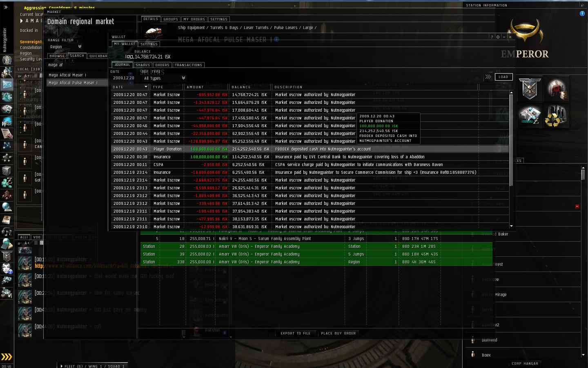
Task: Switch lower chat to the portrait list display mode
Action: tap(41, 243)
